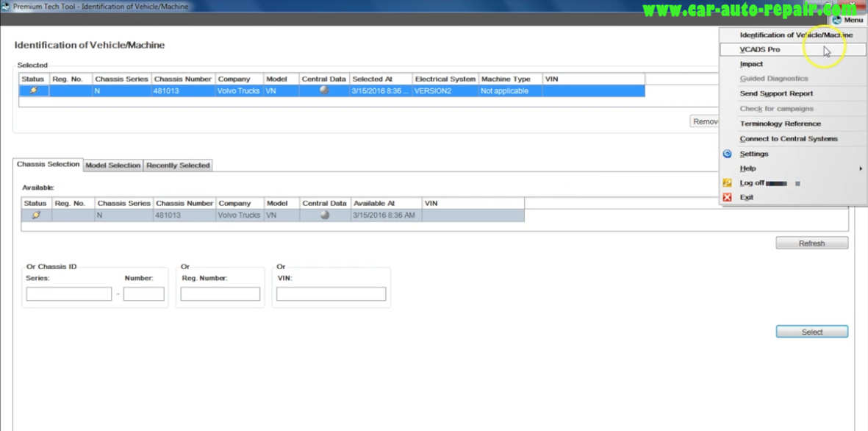Click the Refresh button

point(811,243)
